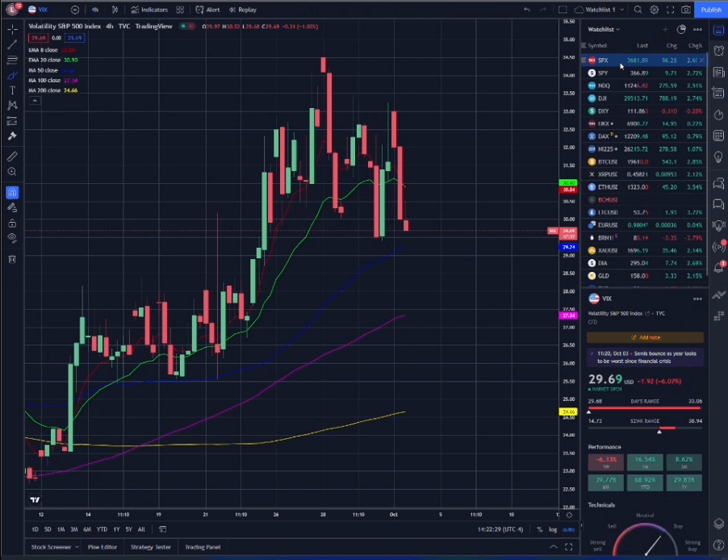Select the SPX row in watchlist
728x560 pixels.
pos(645,61)
